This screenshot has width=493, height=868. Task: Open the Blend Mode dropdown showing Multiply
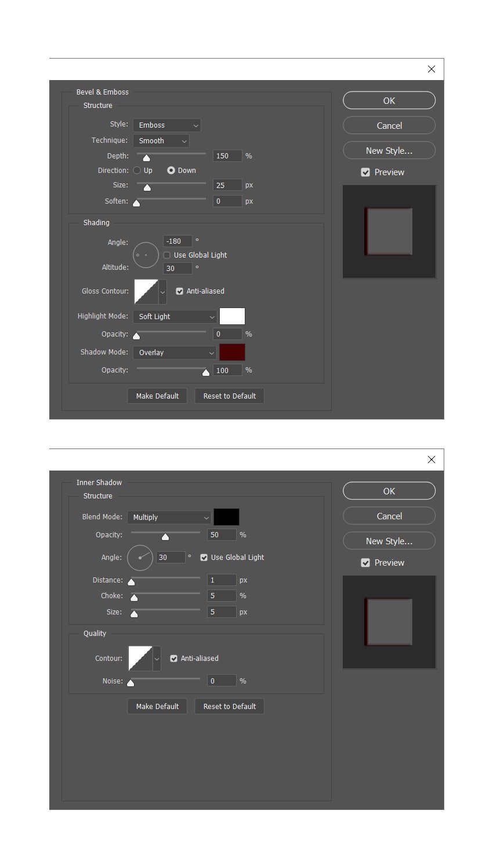click(x=169, y=517)
